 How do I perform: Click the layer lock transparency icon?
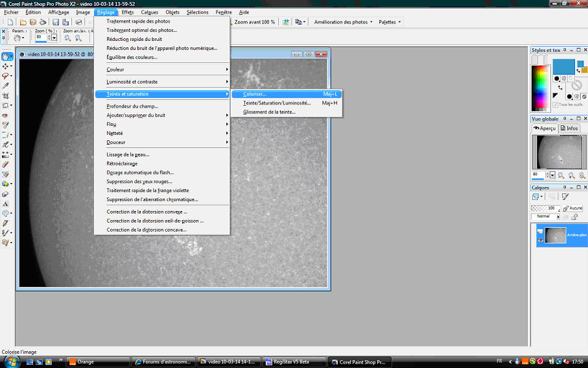tap(574, 217)
